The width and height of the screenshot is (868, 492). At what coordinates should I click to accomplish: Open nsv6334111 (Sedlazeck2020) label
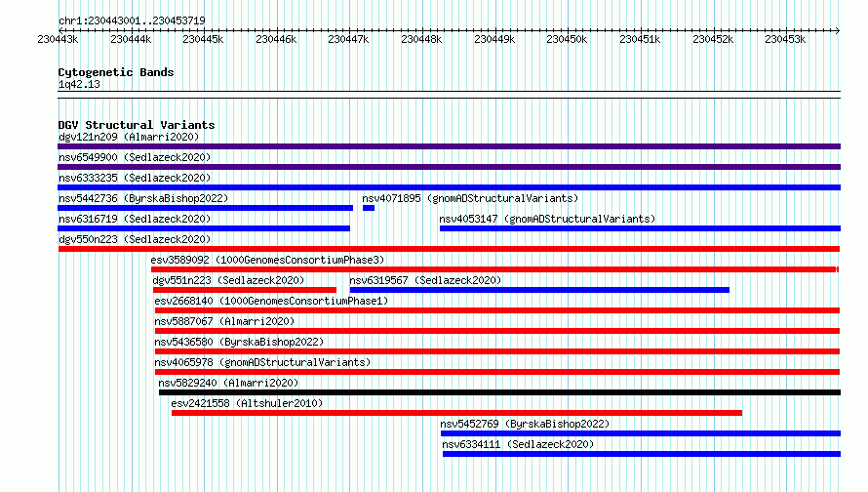(518, 444)
